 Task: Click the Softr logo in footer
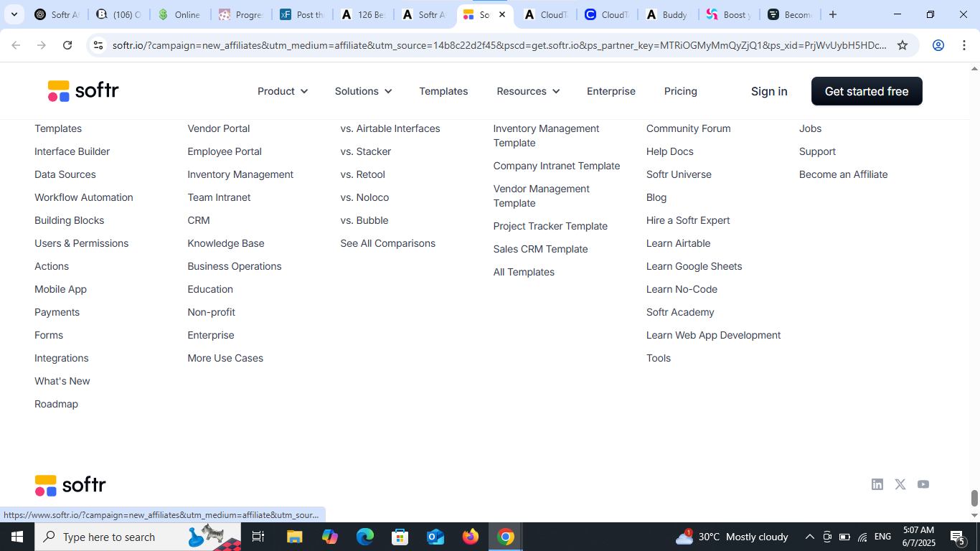pyautogui.click(x=70, y=485)
